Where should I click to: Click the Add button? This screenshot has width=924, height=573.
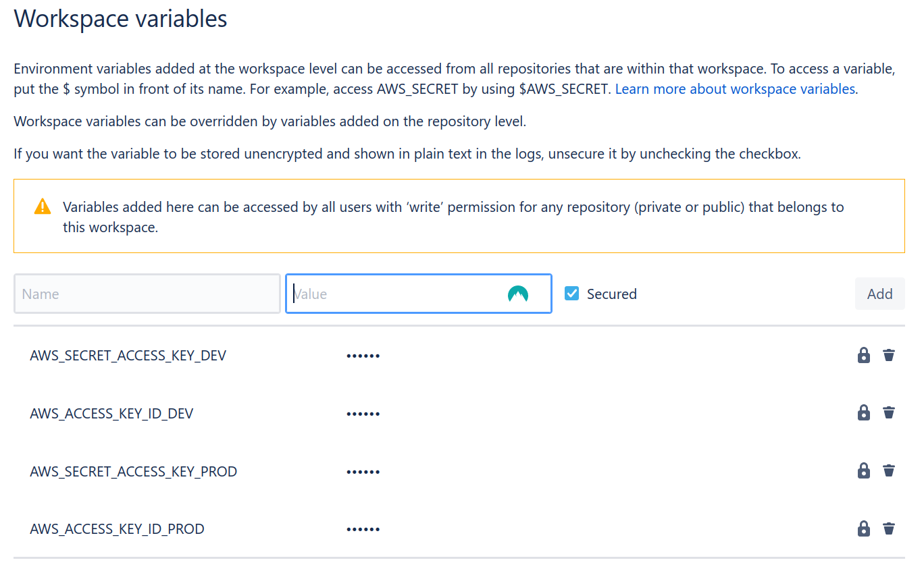[880, 294]
